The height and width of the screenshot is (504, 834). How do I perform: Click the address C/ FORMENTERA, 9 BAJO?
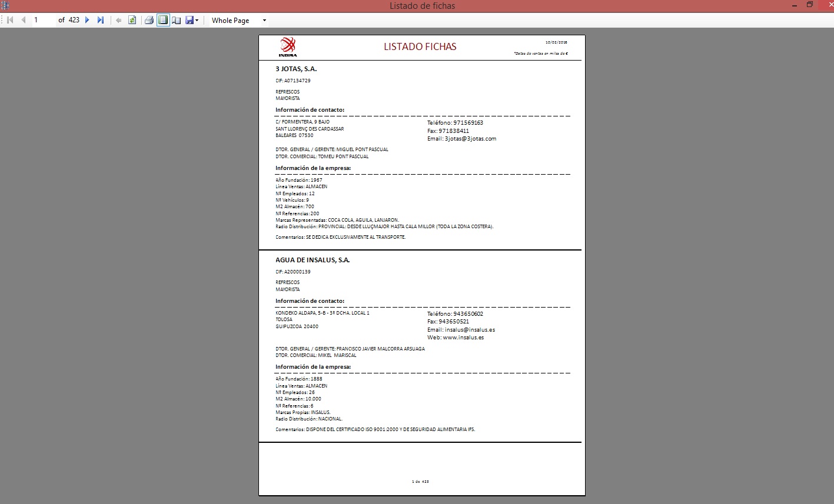click(303, 122)
